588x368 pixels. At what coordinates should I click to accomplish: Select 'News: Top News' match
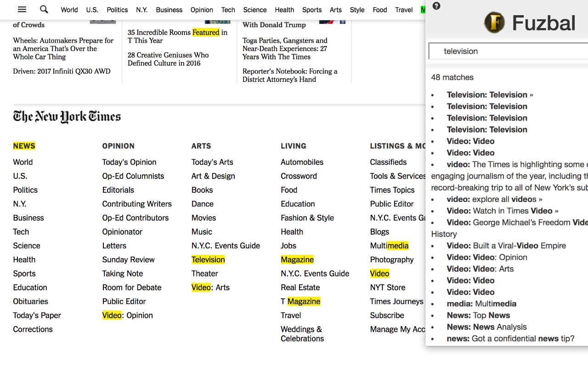[478, 315]
